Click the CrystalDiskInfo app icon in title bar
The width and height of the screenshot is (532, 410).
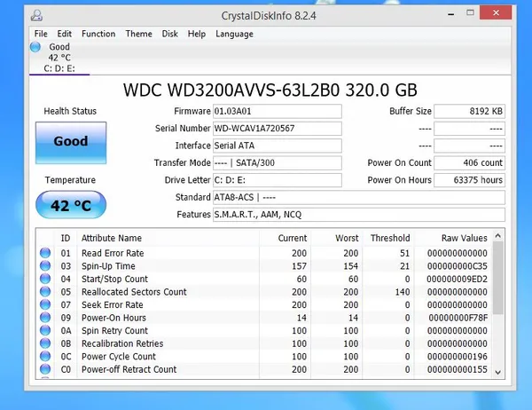[x=36, y=15]
